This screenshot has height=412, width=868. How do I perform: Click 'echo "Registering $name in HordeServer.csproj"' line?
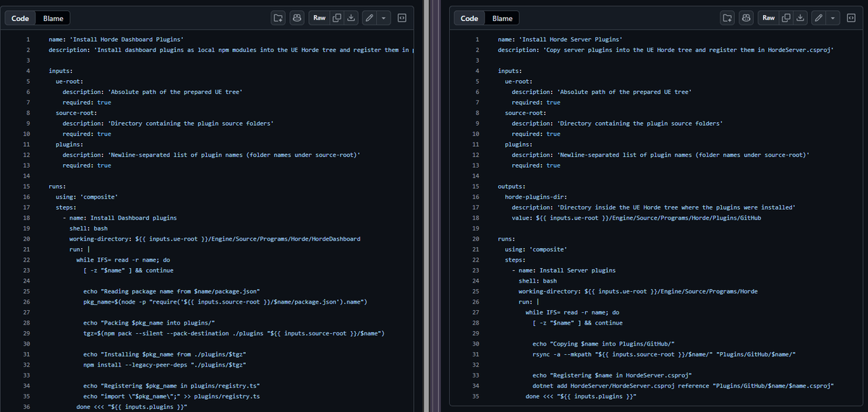click(x=612, y=376)
